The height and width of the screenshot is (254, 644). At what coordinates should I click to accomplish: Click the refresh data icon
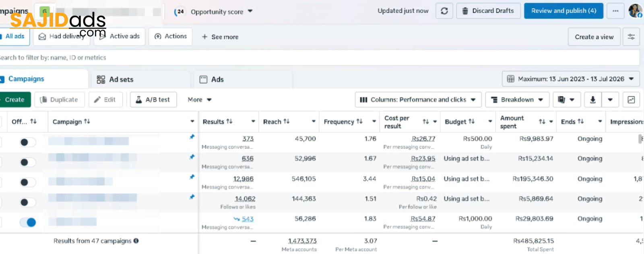point(444,11)
